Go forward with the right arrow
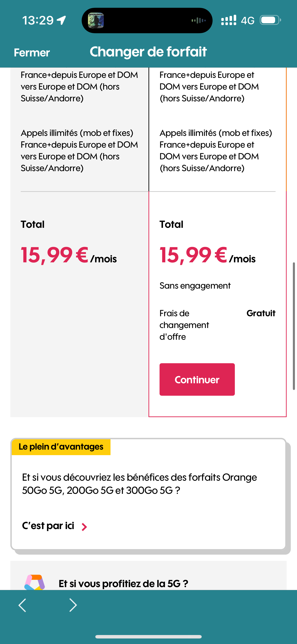 [x=73, y=605]
